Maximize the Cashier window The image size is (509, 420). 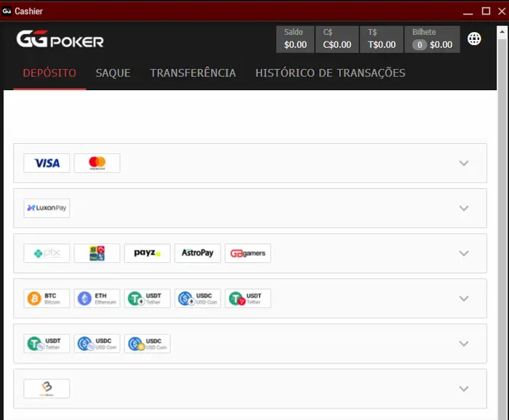tap(486, 11)
